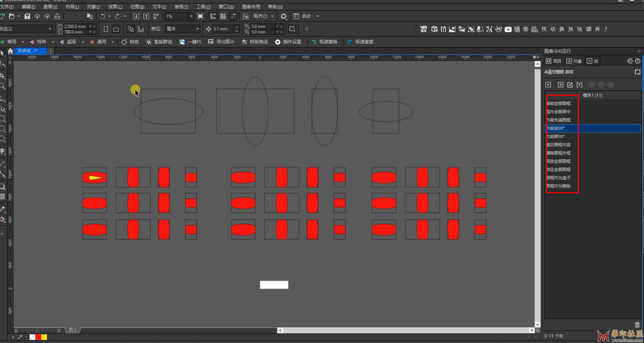Viewport: 644px width, 343px height.
Task: Print the document using printer icon
Action: pos(57,16)
